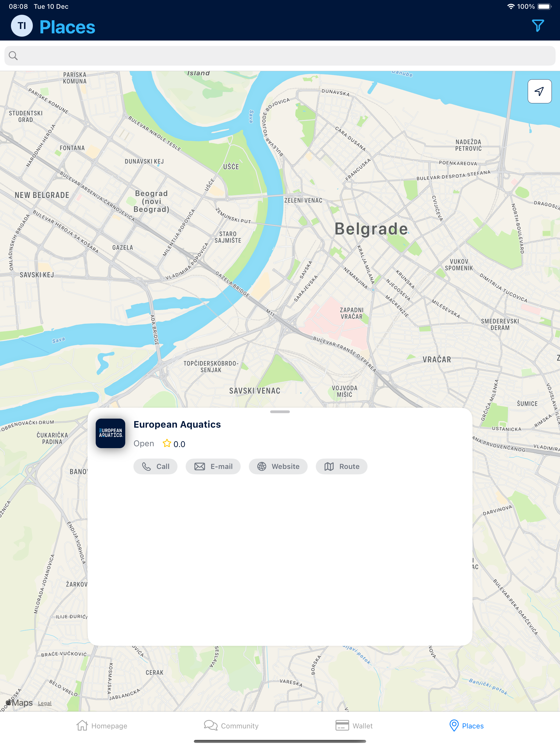
Task: Tap the TI profile avatar
Action: coord(22,26)
